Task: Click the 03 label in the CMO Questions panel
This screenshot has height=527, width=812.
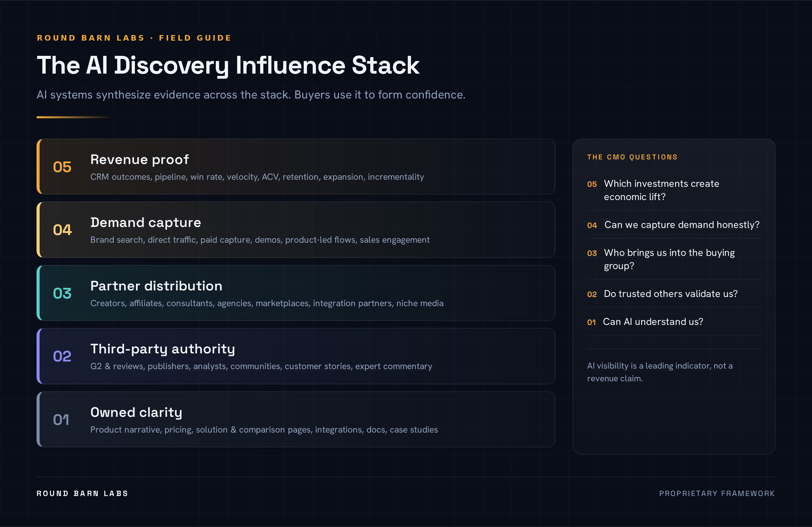Action: tap(592, 253)
